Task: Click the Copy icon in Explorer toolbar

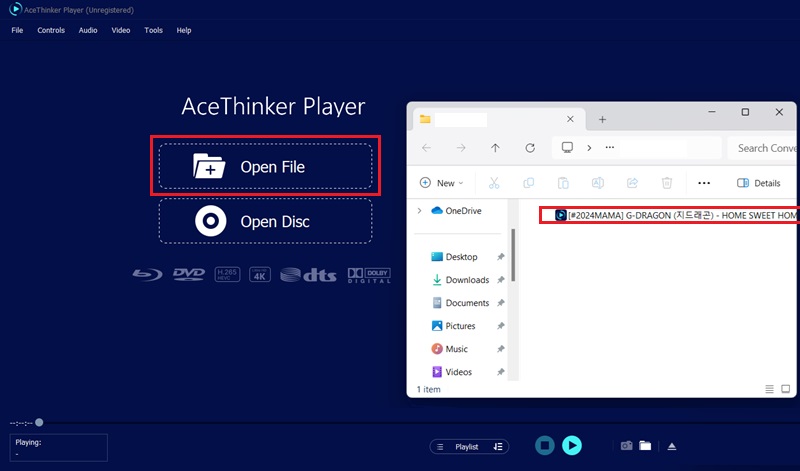Action: click(529, 183)
